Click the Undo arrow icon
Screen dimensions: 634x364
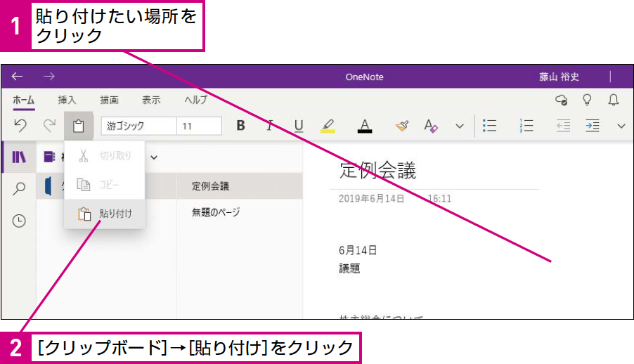click(x=20, y=125)
